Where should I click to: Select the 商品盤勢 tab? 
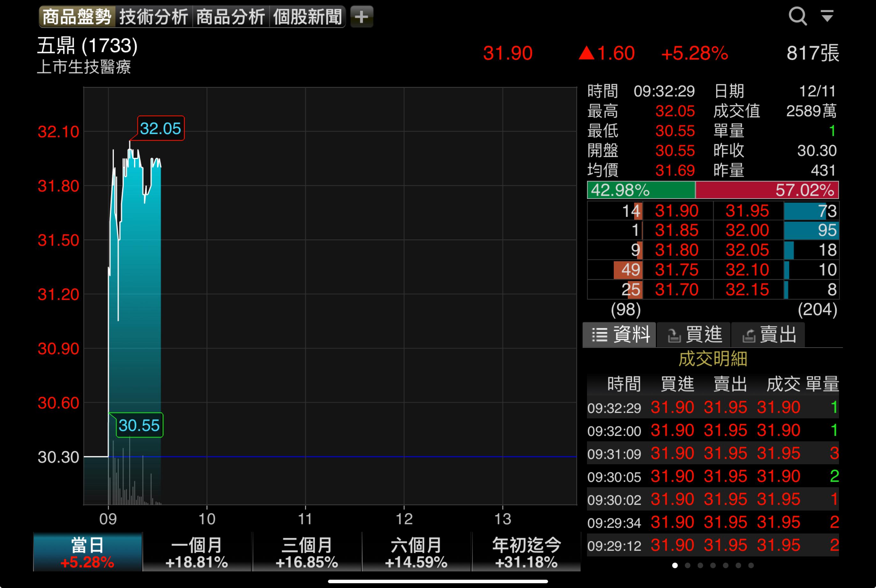point(77,17)
